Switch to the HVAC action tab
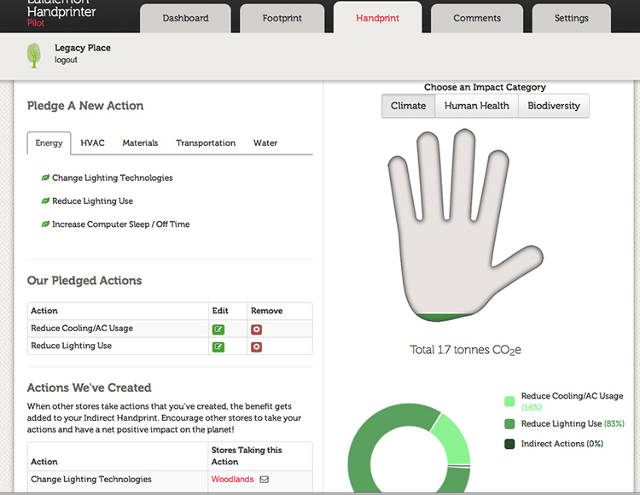Screen dimensions: 640x495 coord(92,143)
